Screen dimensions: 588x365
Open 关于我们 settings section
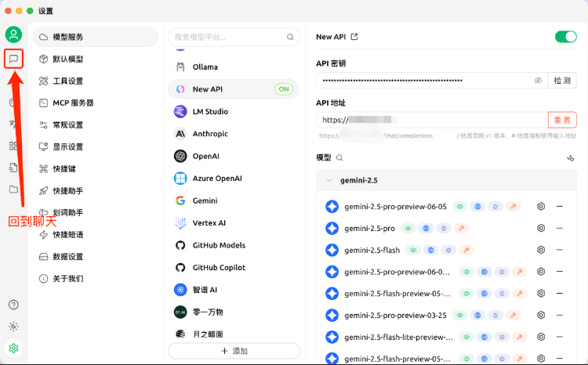(95, 278)
